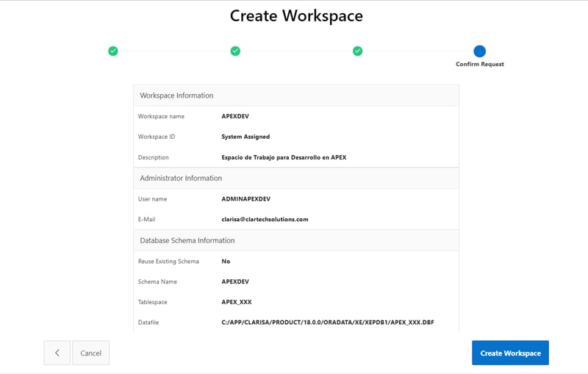Go back using the left chevron button
Screen dimensions: 588x374
(57, 353)
